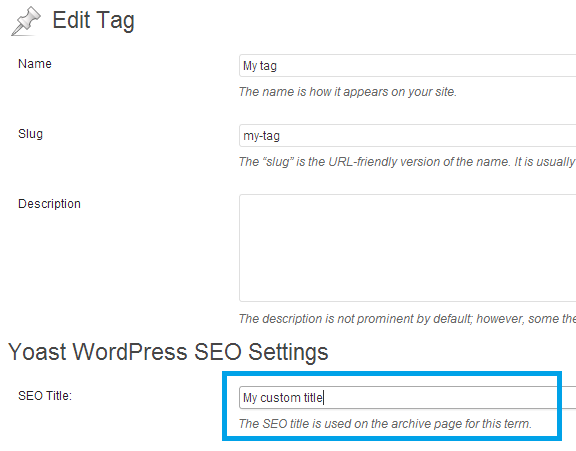The height and width of the screenshot is (451, 576).
Task: Click the word Yoast in settings heading
Action: click(37, 352)
